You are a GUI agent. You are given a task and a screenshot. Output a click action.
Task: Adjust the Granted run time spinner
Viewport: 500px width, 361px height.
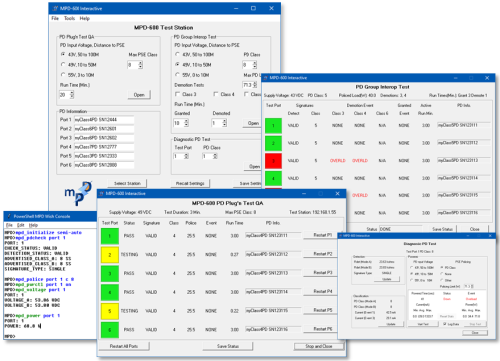186,123
